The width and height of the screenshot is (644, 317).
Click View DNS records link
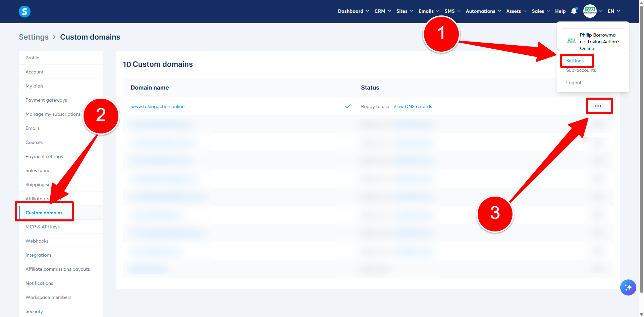(x=413, y=106)
